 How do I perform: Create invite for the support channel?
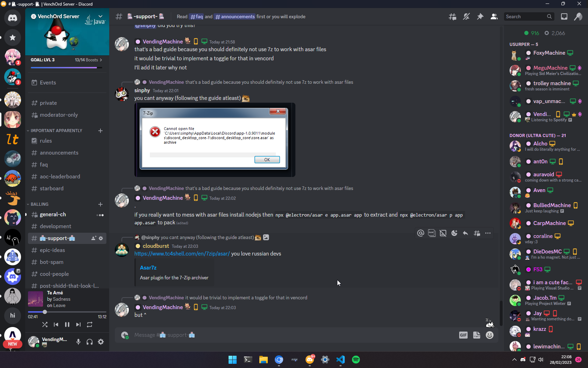[93, 238]
